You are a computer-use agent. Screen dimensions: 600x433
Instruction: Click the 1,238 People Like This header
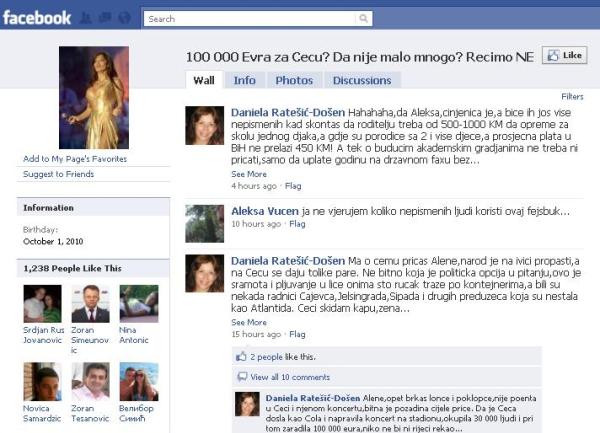(x=93, y=268)
